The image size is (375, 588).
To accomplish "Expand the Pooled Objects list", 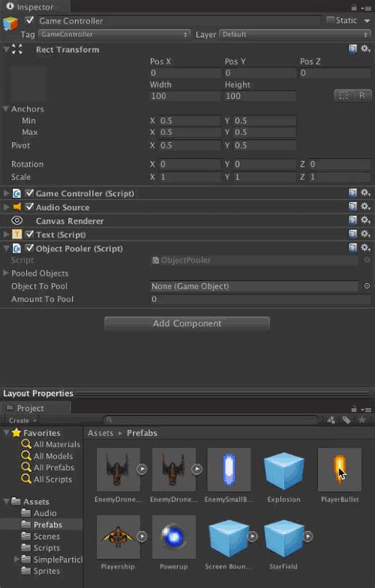I will click(6, 273).
